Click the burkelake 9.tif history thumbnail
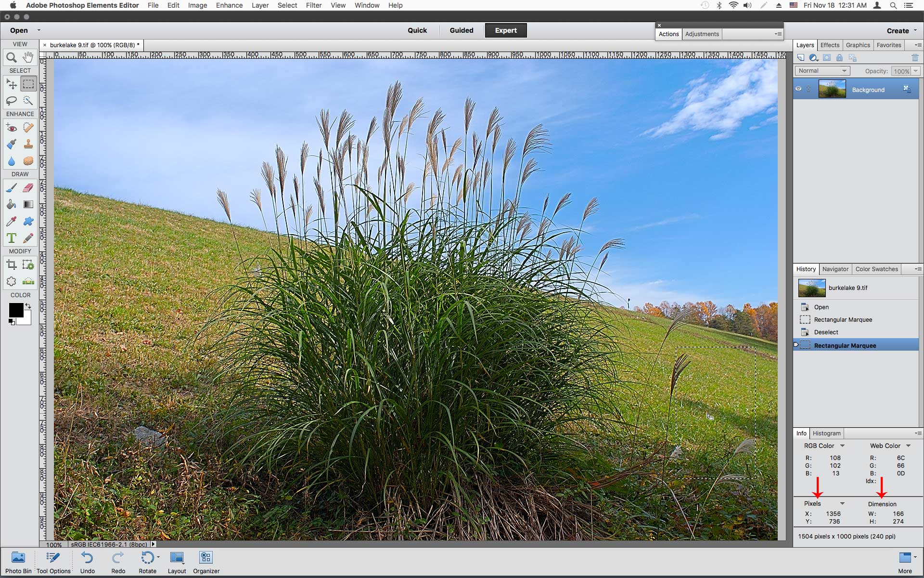Viewport: 924px width, 578px height. tap(811, 288)
